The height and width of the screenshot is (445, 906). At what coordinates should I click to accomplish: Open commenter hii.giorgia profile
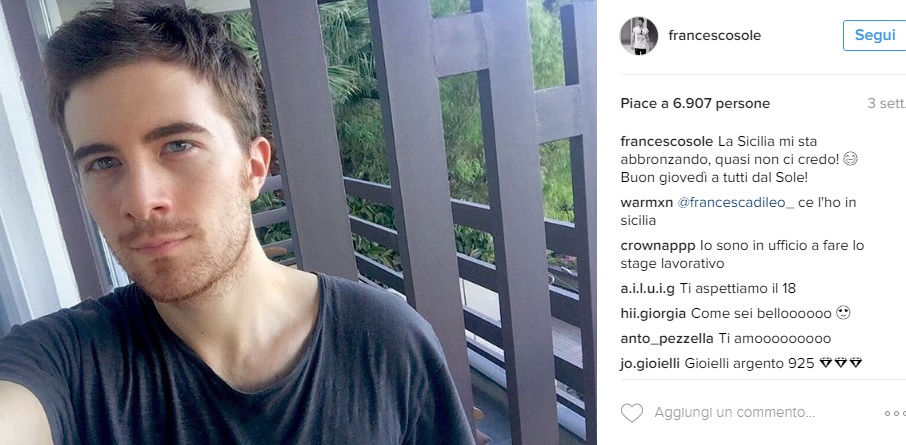tap(653, 314)
